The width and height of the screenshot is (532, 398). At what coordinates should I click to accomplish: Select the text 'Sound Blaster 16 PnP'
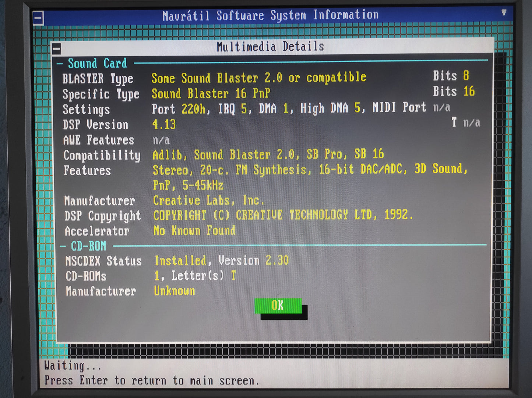(211, 94)
